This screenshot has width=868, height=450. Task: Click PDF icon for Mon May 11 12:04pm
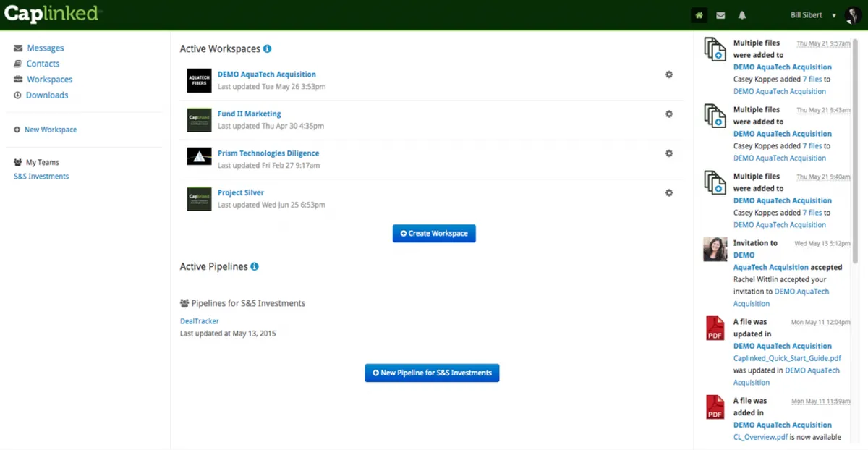715,328
